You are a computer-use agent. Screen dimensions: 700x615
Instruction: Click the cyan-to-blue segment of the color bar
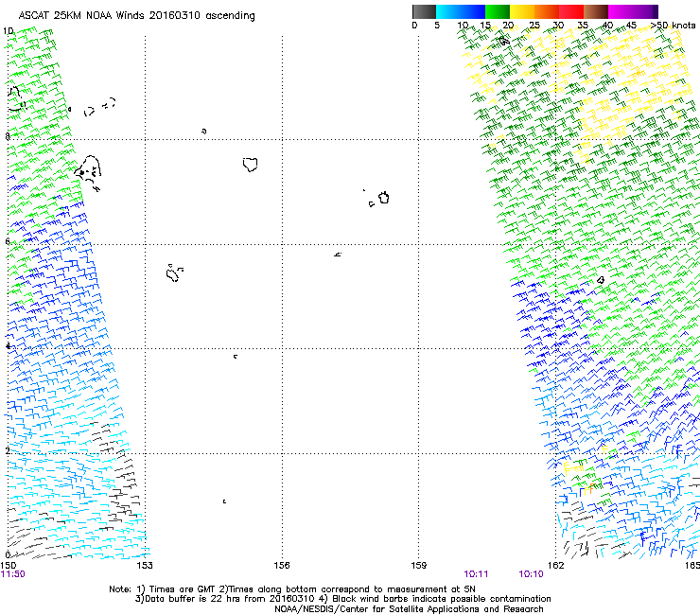pyautogui.click(x=461, y=11)
